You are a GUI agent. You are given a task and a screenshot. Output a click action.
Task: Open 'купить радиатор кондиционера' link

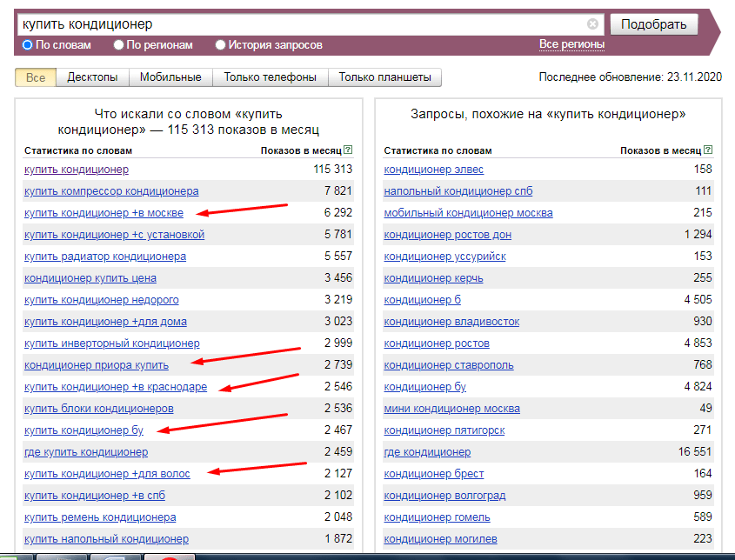coord(105,257)
